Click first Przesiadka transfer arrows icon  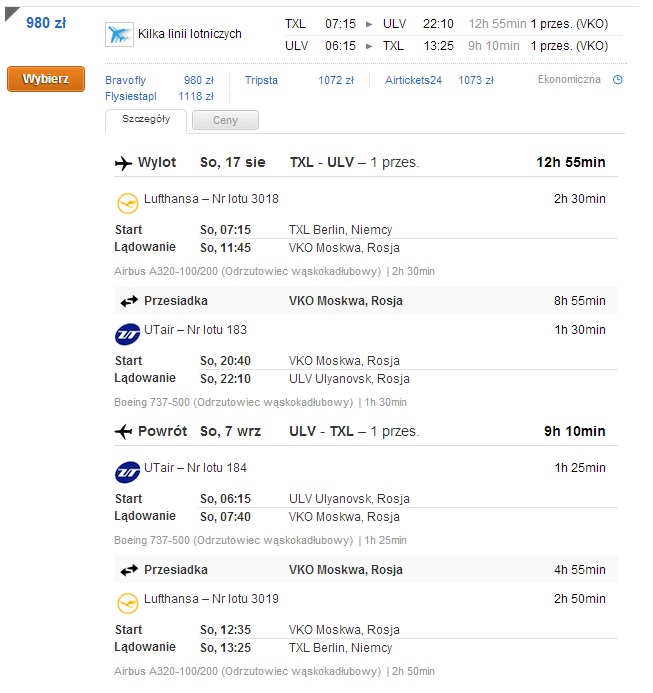point(129,301)
